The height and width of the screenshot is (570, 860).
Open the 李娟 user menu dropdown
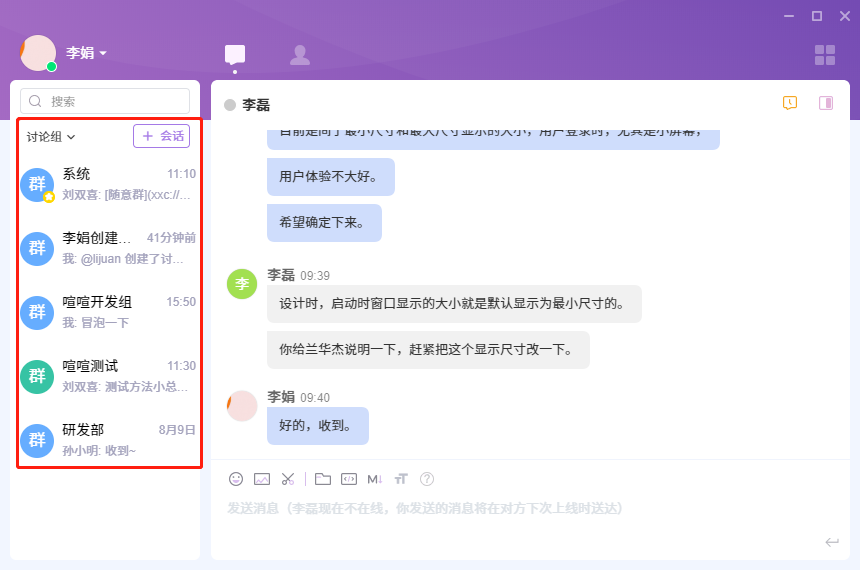(86, 53)
